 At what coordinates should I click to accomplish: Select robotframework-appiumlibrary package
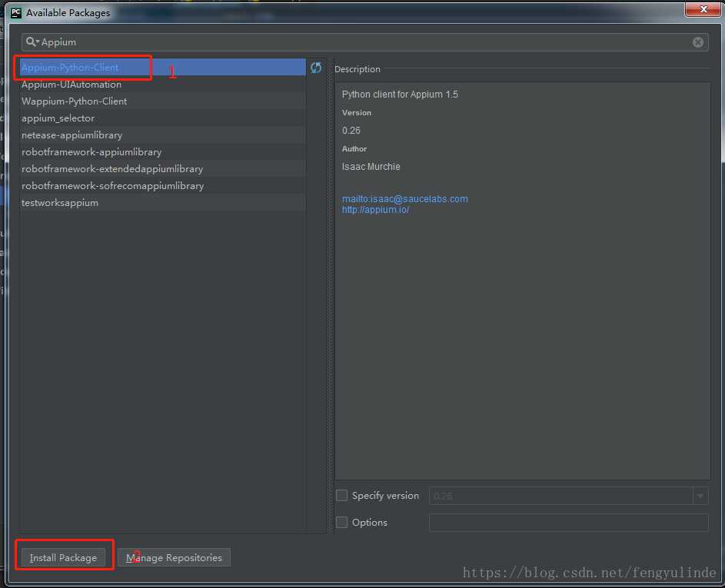point(163,152)
